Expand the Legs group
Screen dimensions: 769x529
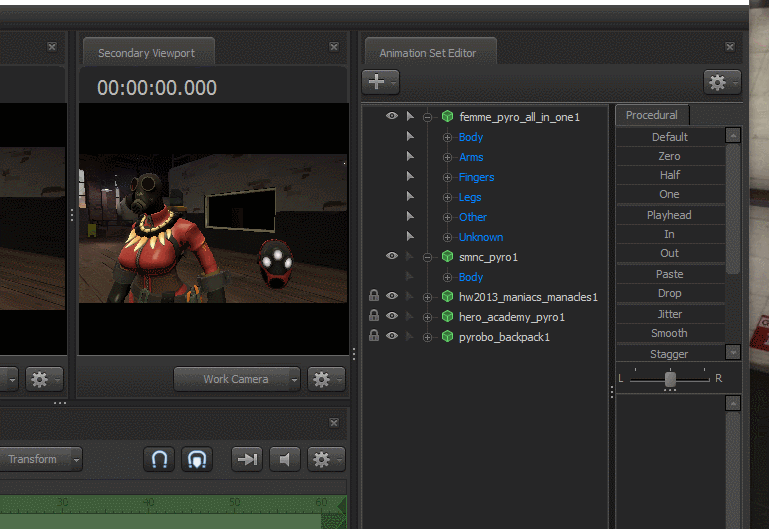point(447,198)
